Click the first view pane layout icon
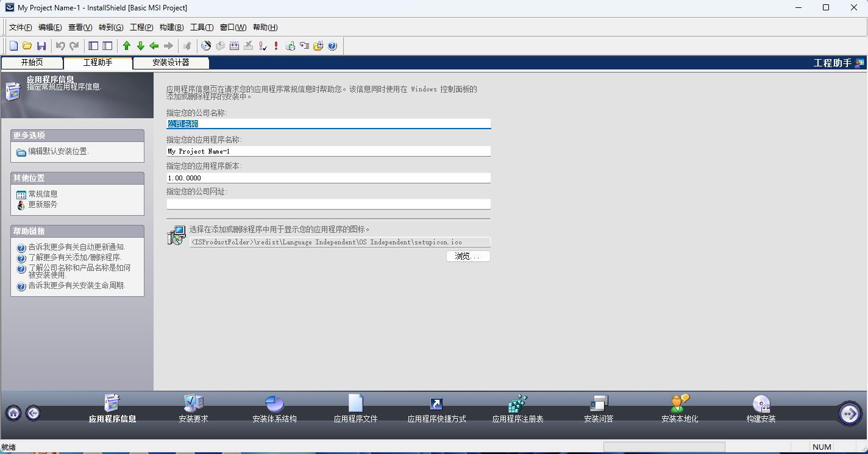The height and width of the screenshot is (454, 868). pyautogui.click(x=93, y=46)
